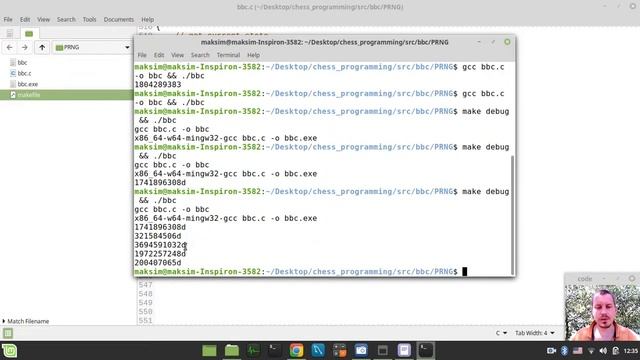Image resolution: width=640 pixels, height=360 pixels.
Task: Toggle the side pane button in status bar
Action: [8, 333]
